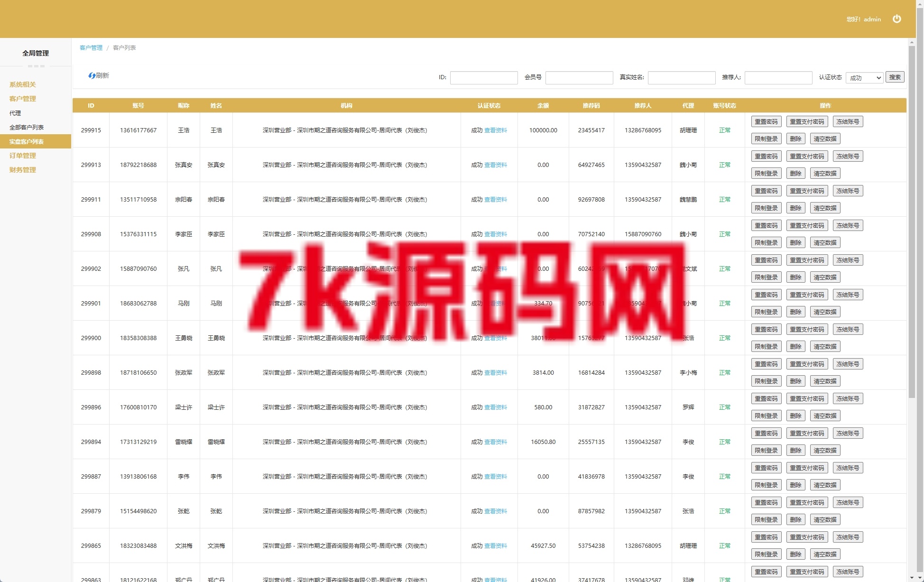
Task: Click 正常 status for 299913
Action: [x=724, y=165]
